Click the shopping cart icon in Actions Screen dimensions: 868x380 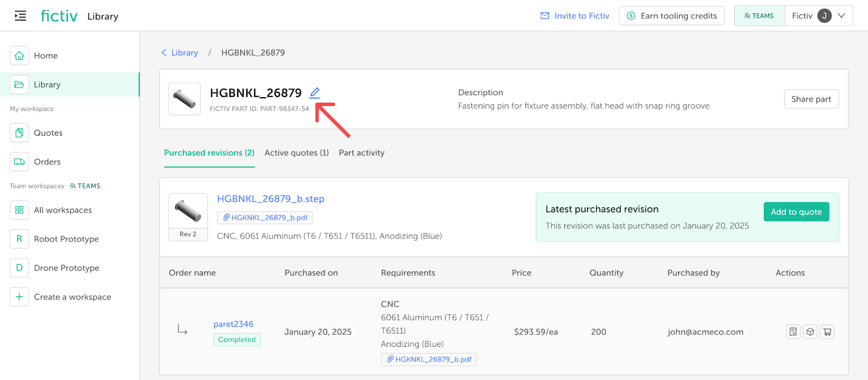827,332
